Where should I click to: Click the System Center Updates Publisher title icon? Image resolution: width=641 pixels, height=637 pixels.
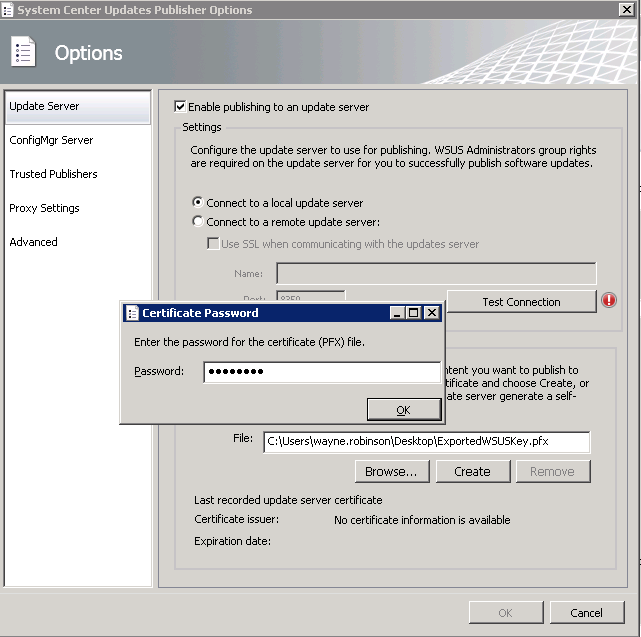click(7, 9)
